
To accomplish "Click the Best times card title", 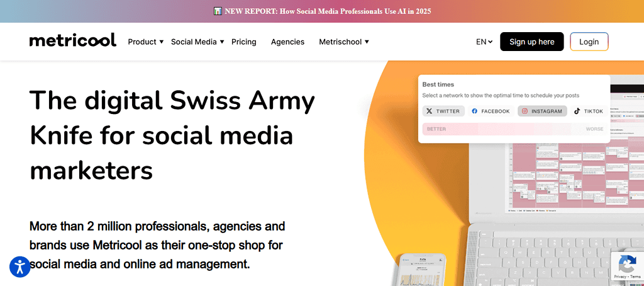I will (438, 84).
